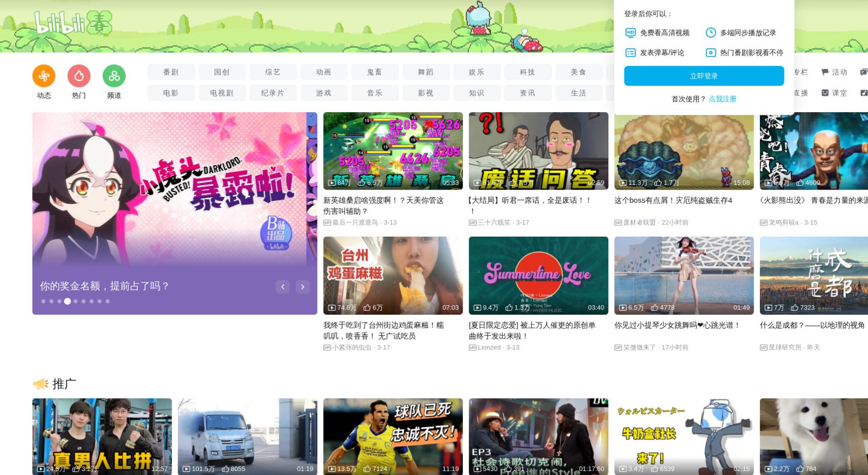The width and height of the screenshot is (868, 475).
Task: Open the 舞蹈 category
Action: [x=426, y=72]
